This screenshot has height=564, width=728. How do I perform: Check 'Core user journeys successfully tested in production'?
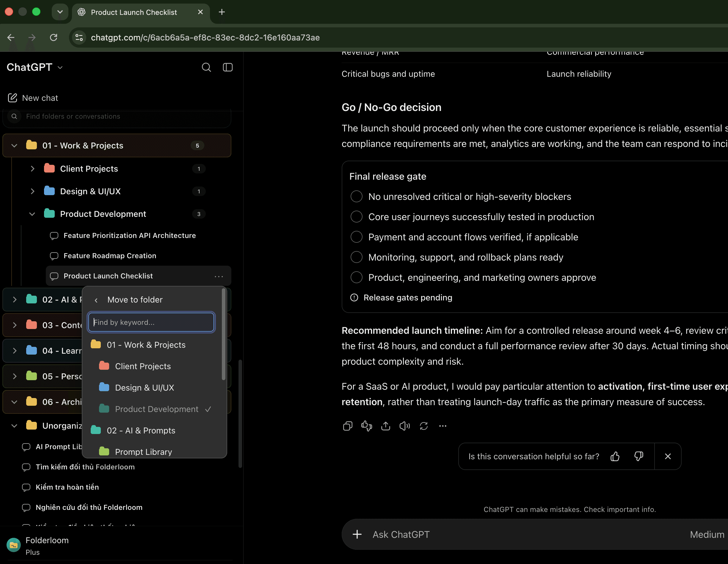[x=356, y=217]
